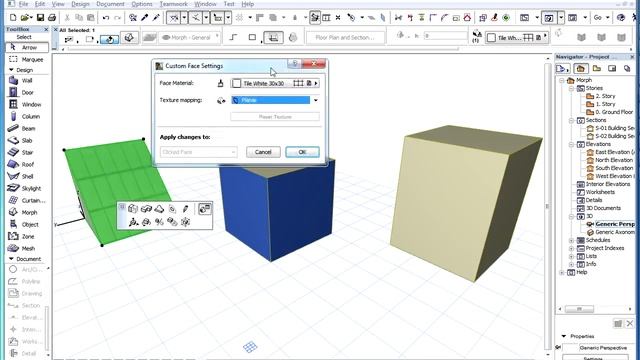Click Cancel in Custom Face Settings
The height and width of the screenshot is (360, 640).
coord(263,152)
